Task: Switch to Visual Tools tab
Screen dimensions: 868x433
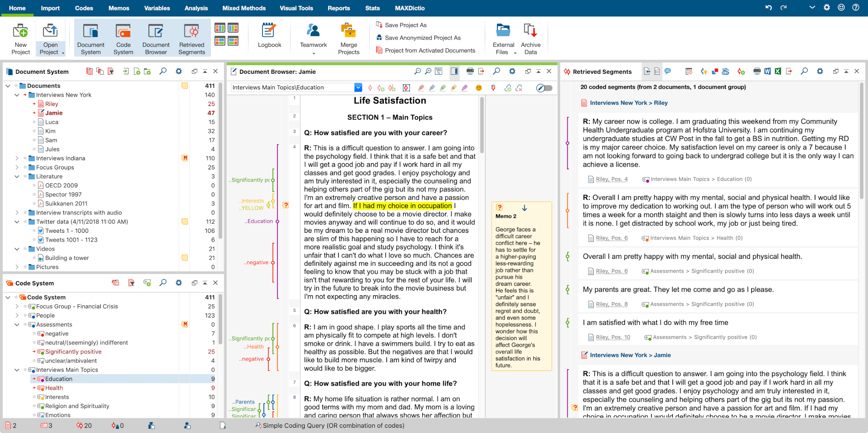Action: (x=296, y=8)
